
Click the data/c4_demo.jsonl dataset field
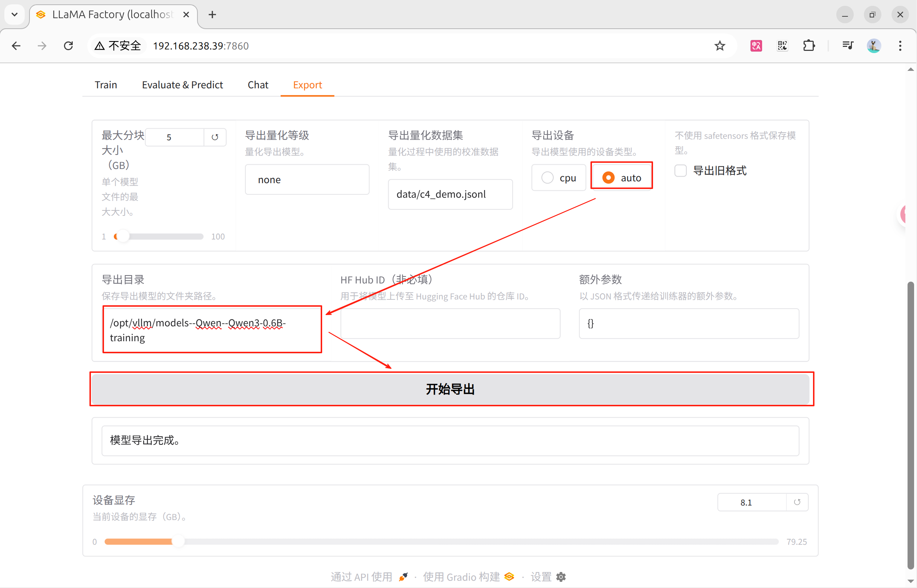pyautogui.click(x=450, y=194)
